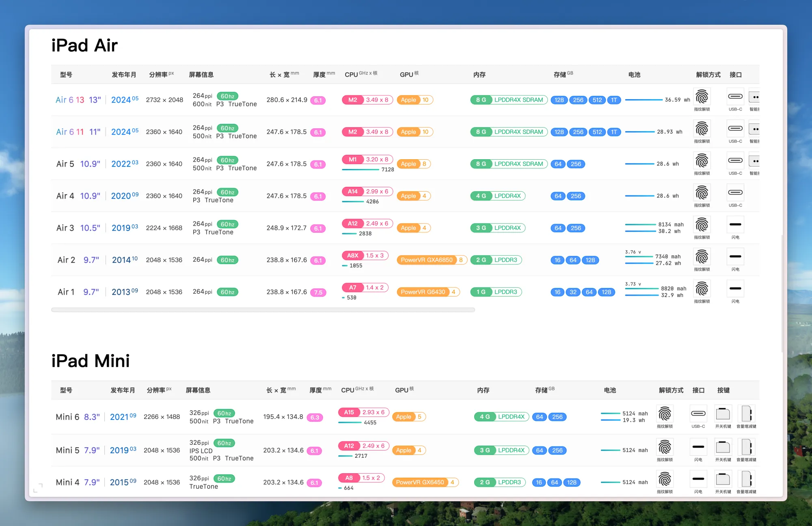Click Air 6 13 fingerprint unlock icon
This screenshot has width=812, height=526.
tap(702, 97)
